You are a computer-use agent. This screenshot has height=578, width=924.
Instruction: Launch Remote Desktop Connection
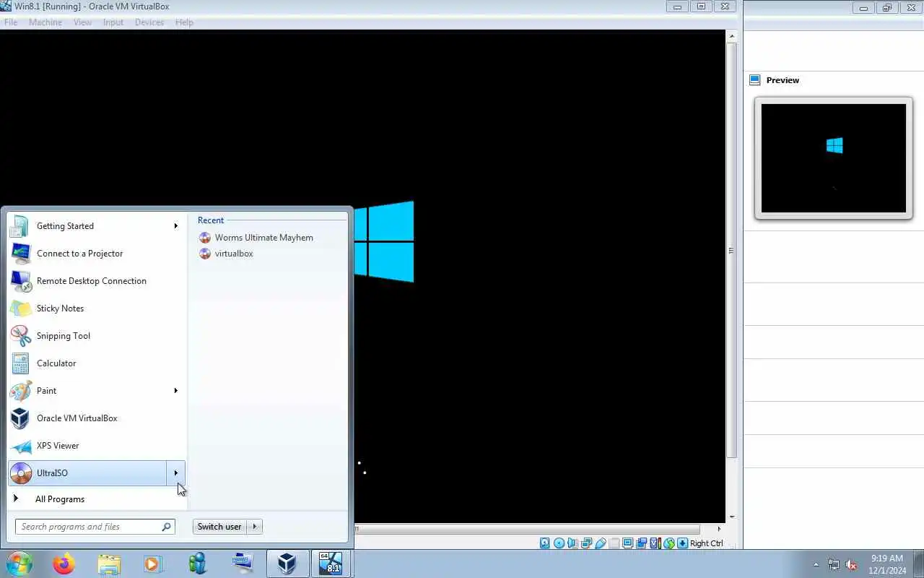97,281
